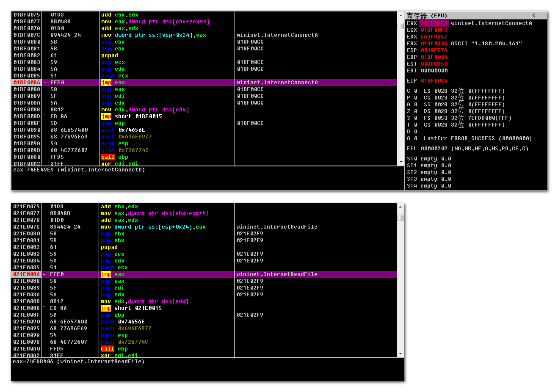
Task: Click the registers (FPU) header bar
Action: pos(466,16)
